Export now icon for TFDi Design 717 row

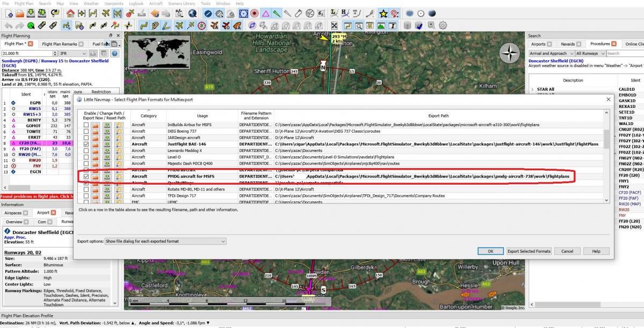coord(107,195)
